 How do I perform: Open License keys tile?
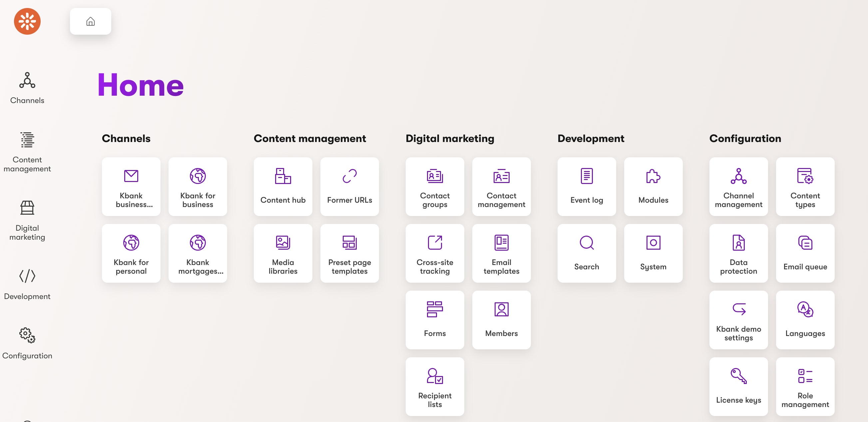(738, 386)
